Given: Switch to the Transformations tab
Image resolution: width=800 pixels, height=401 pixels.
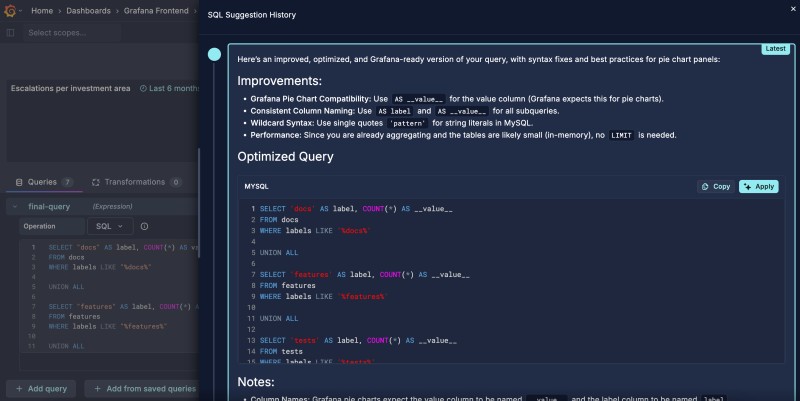Looking at the screenshot, I should click(x=135, y=182).
